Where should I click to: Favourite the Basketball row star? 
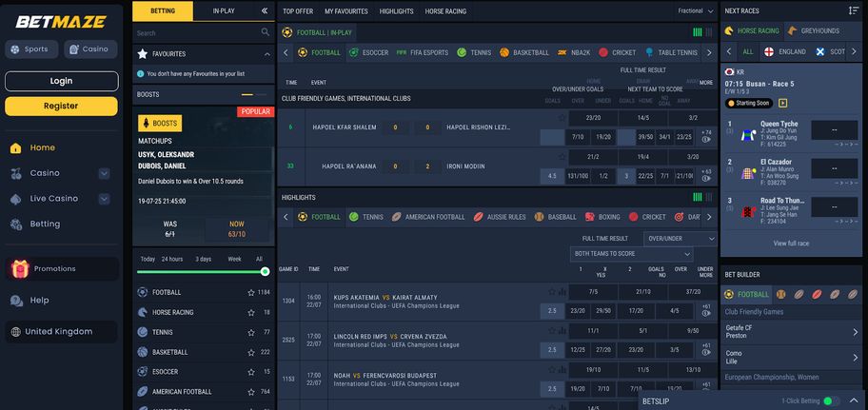pyautogui.click(x=251, y=353)
